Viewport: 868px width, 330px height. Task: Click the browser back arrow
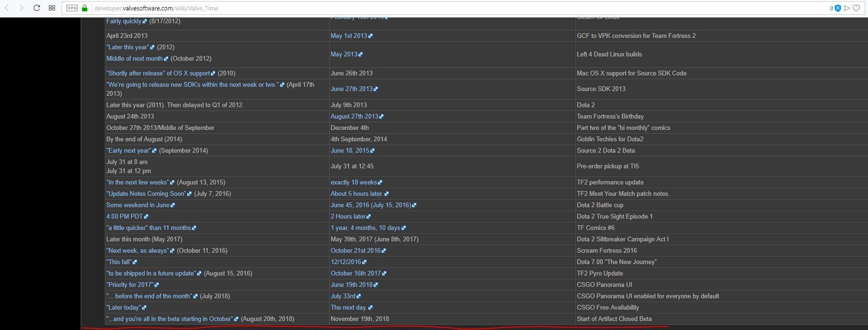coord(7,8)
